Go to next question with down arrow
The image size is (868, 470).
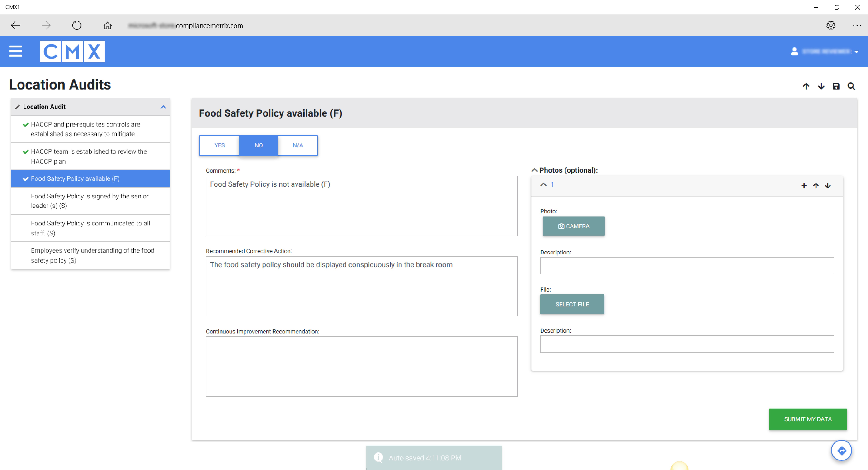click(x=821, y=86)
